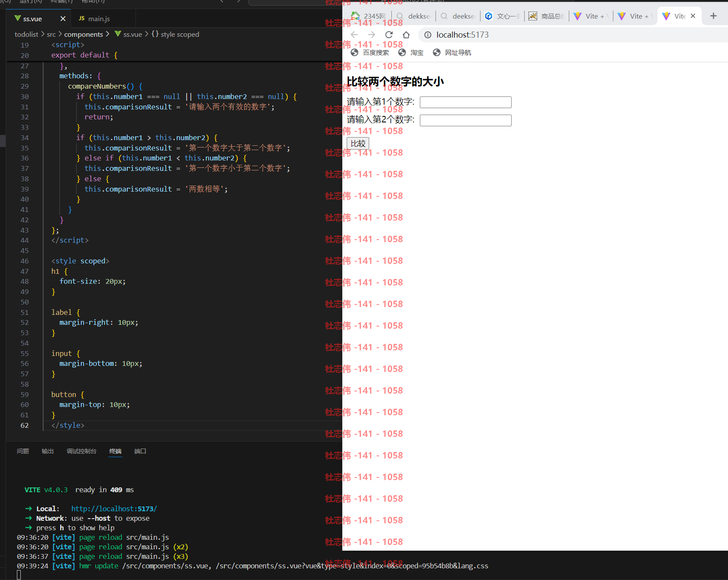Open a new browser tab
The height and width of the screenshot is (580, 728).
[x=713, y=16]
